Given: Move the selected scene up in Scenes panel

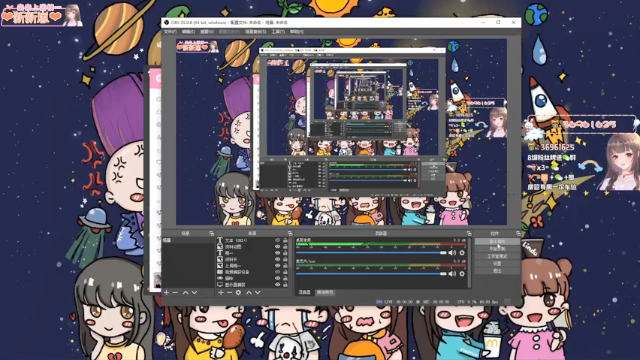Looking at the screenshot, I should [186, 293].
